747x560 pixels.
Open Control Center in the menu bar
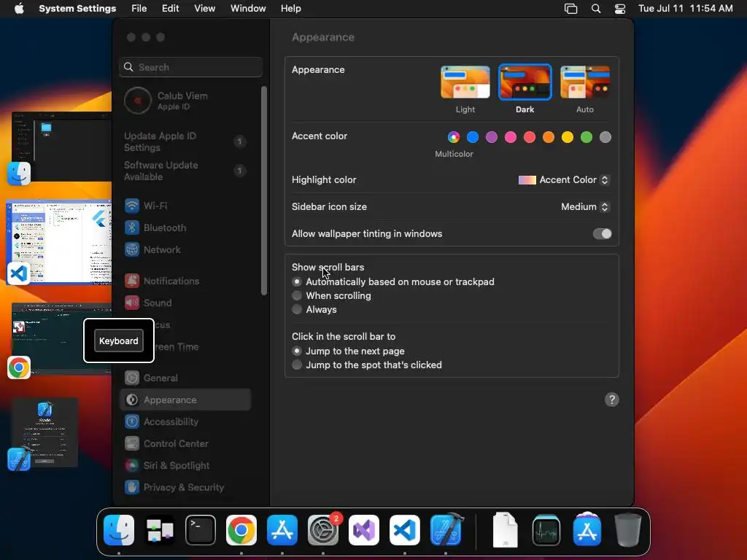click(620, 9)
